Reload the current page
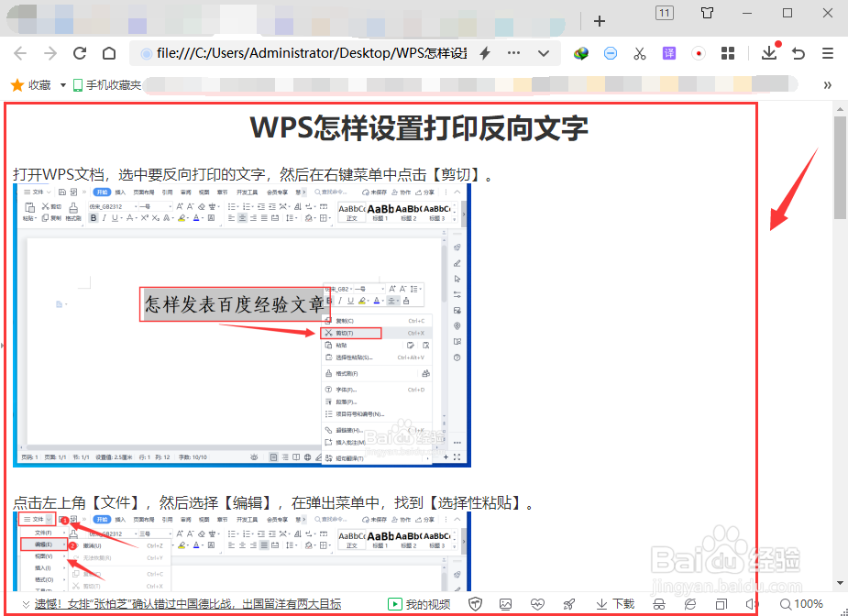848x616 pixels. click(x=80, y=53)
